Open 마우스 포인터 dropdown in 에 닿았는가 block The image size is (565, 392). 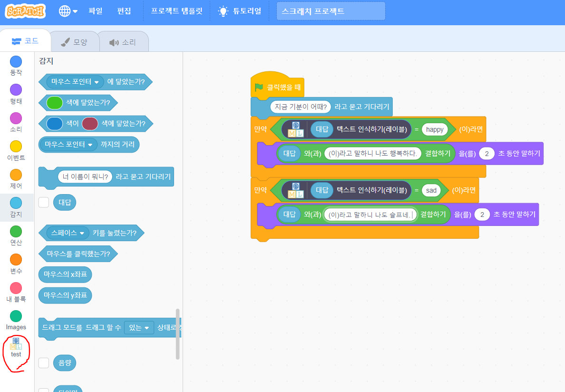coord(75,82)
